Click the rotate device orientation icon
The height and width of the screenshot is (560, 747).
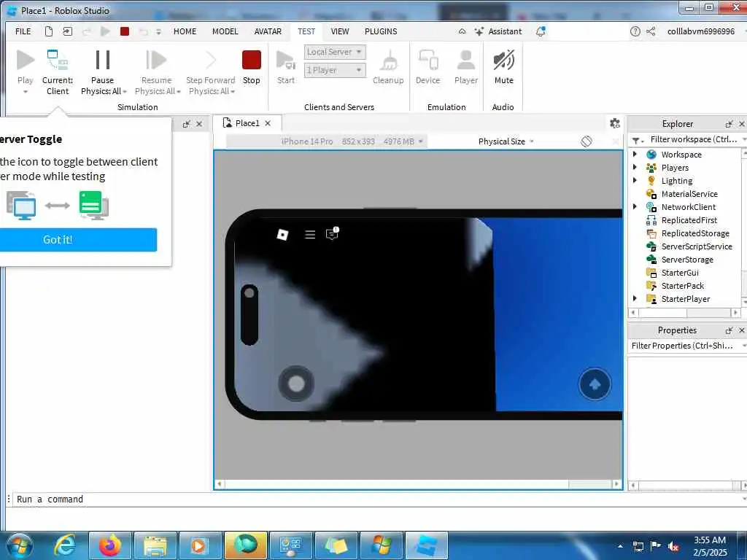587,141
